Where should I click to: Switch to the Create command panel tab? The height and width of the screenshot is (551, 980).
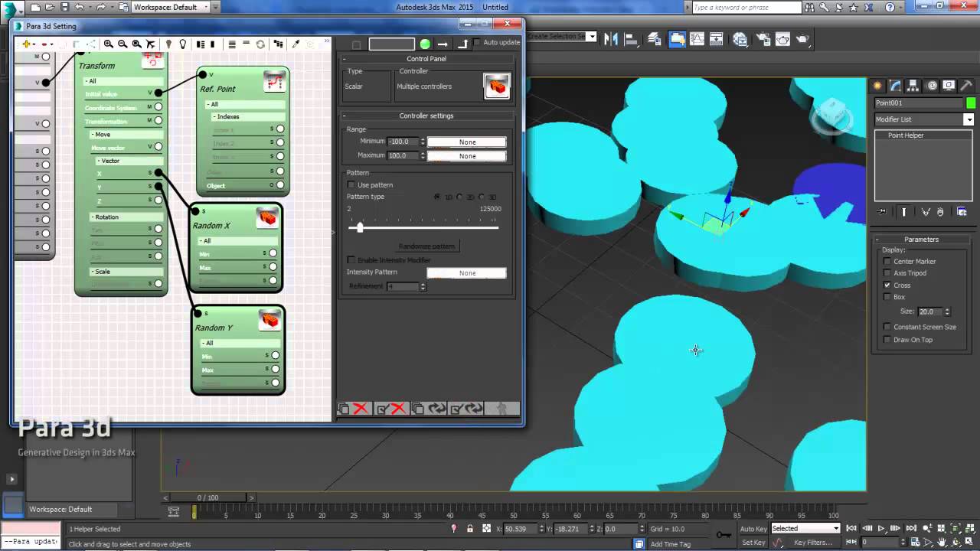[x=877, y=86]
